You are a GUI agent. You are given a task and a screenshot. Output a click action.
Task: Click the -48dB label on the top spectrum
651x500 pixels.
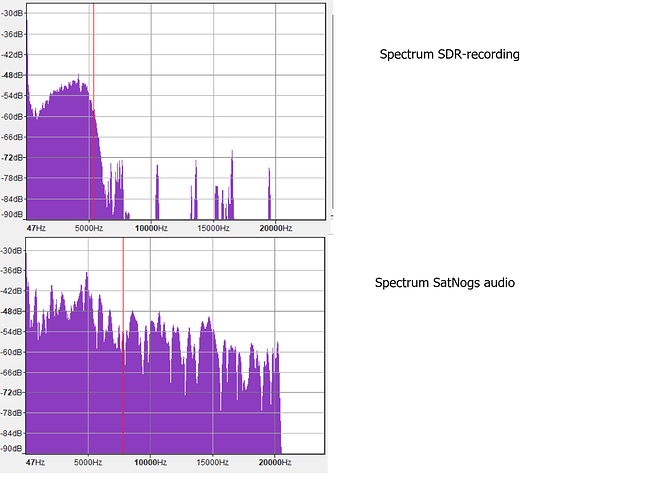coord(12,75)
